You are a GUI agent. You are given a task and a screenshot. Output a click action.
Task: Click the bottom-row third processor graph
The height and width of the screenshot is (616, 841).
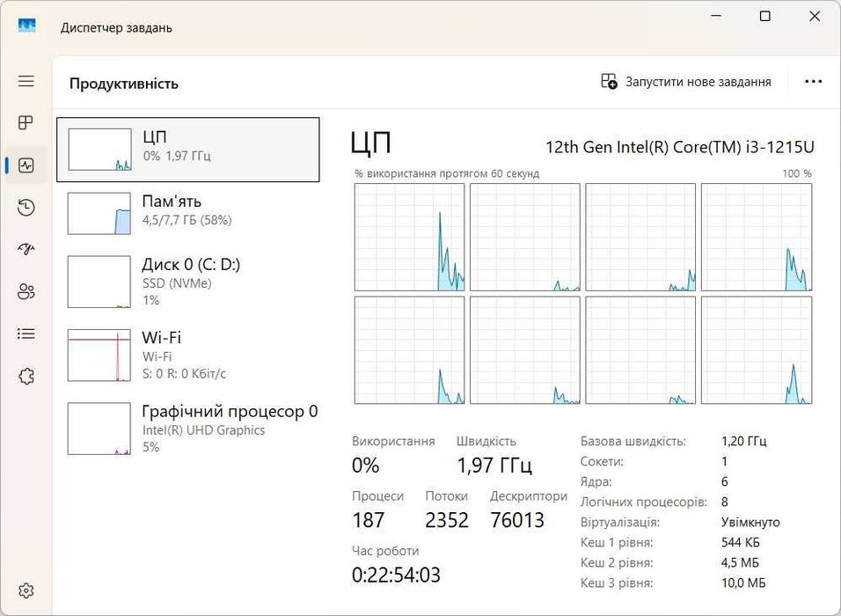point(640,350)
